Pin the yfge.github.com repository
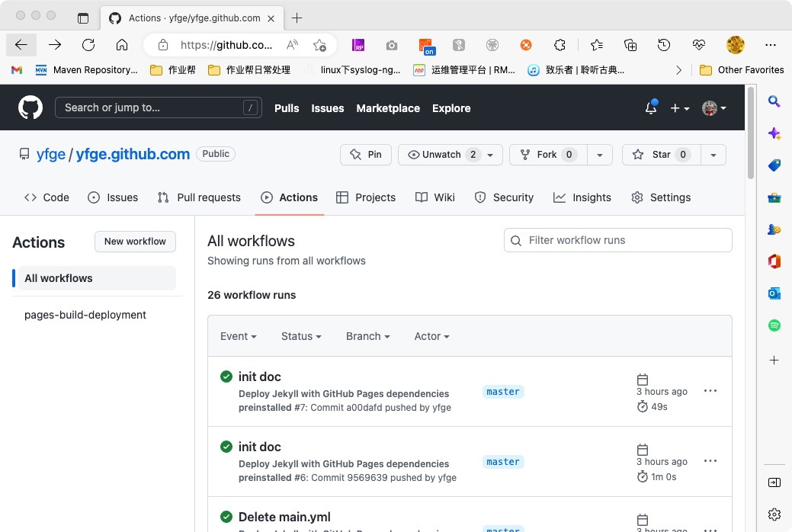This screenshot has width=792, height=532. pos(366,155)
